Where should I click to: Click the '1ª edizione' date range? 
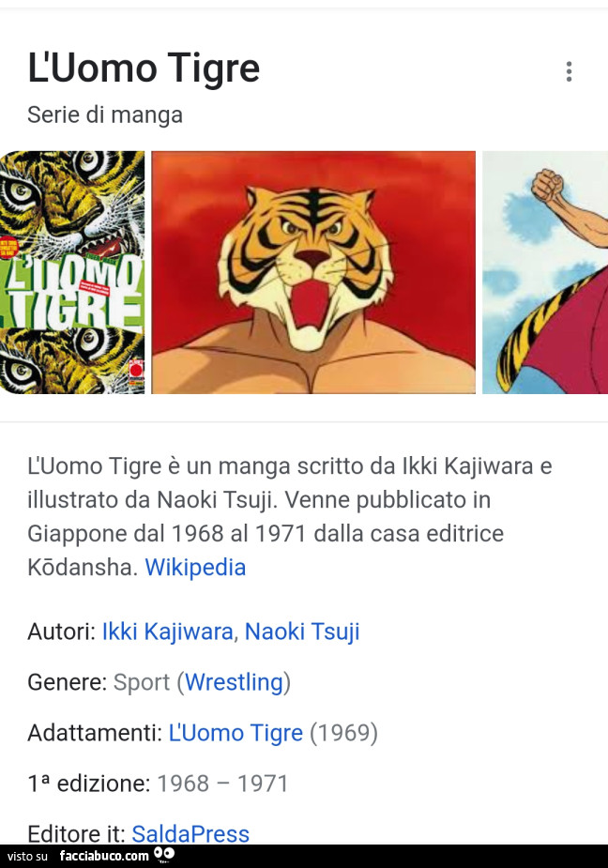click(x=222, y=784)
